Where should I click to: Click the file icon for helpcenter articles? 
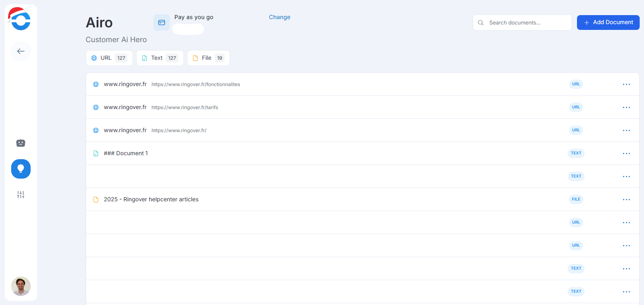pyautogui.click(x=96, y=199)
